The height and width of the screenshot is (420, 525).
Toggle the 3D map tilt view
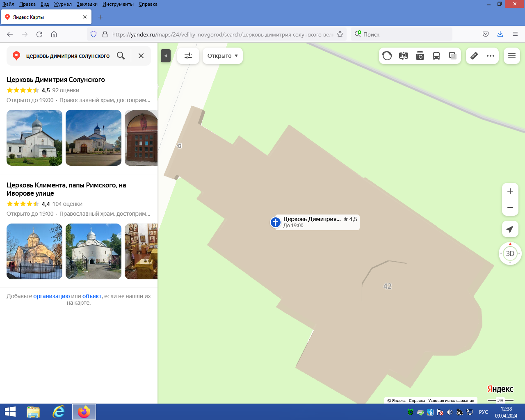pos(510,253)
